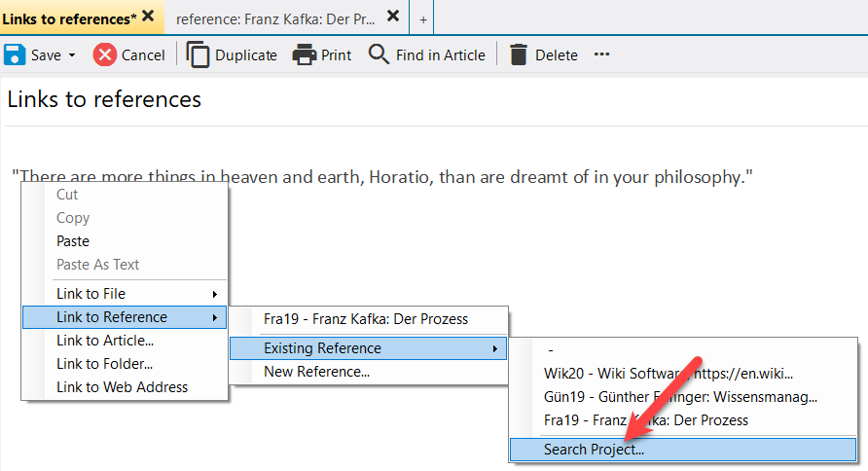The image size is (868, 471).
Task: Close the Links to references tab
Action: point(148,16)
